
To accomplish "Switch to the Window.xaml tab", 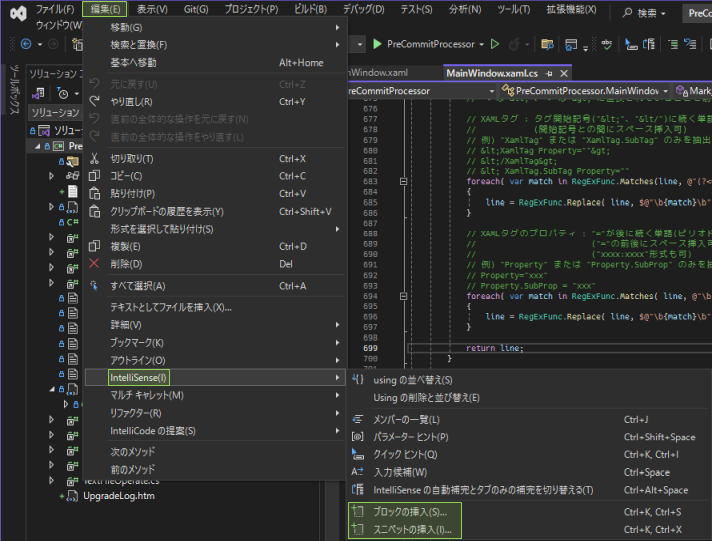I will pyautogui.click(x=378, y=73).
